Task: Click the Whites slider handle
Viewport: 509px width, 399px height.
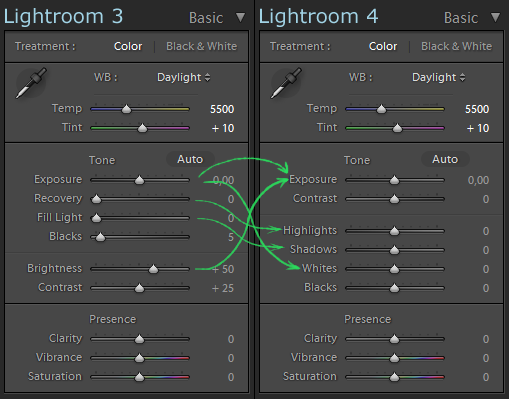Action: point(394,269)
